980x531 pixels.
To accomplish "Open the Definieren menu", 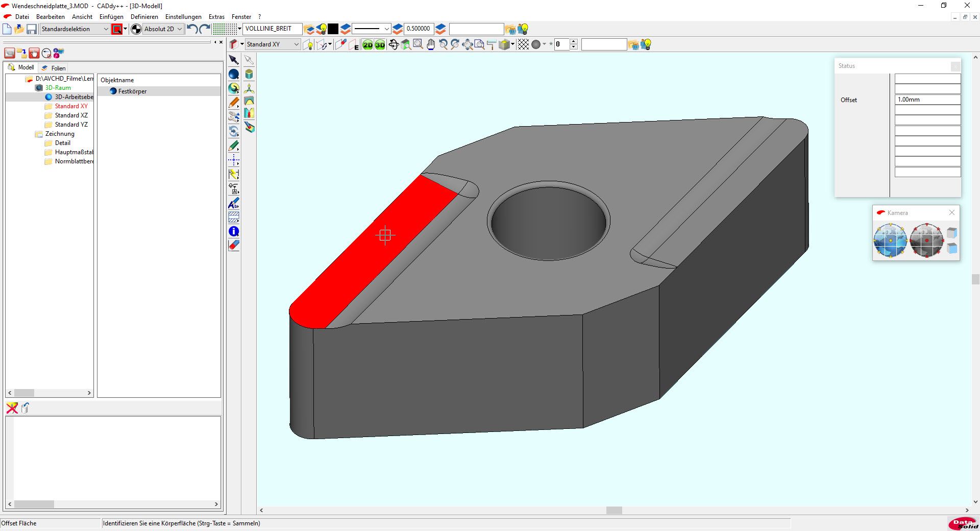I will point(144,17).
